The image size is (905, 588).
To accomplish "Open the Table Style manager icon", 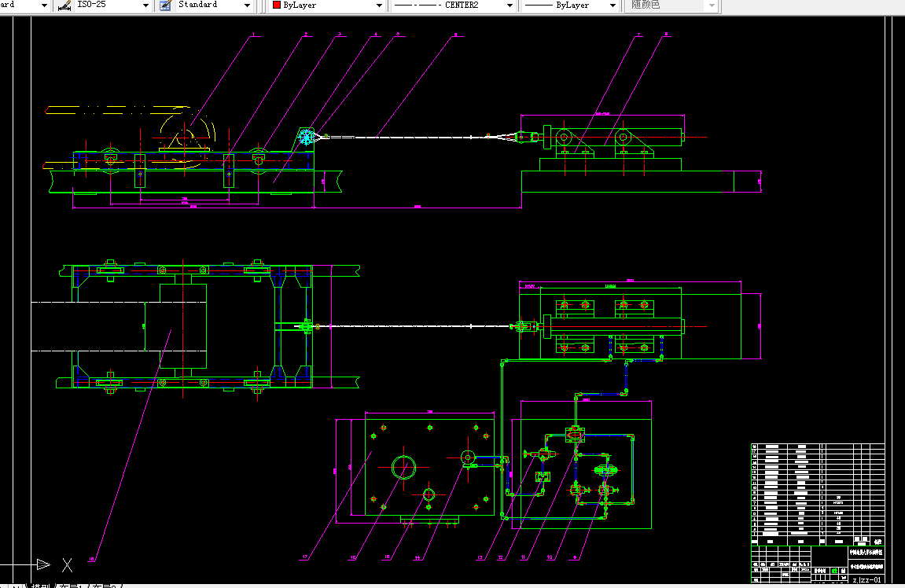I will [165, 6].
